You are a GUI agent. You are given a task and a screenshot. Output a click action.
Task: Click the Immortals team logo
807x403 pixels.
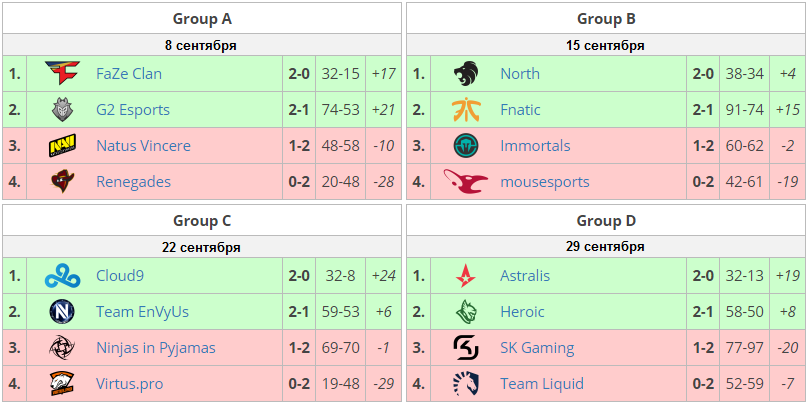click(x=467, y=146)
